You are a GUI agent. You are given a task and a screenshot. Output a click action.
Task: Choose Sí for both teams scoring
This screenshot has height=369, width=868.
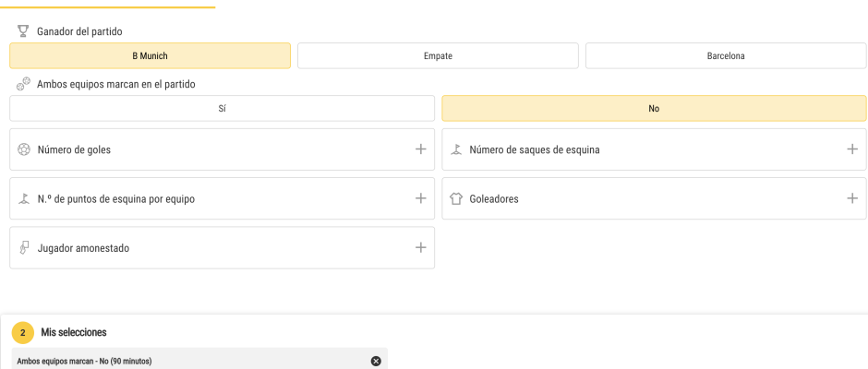click(222, 109)
